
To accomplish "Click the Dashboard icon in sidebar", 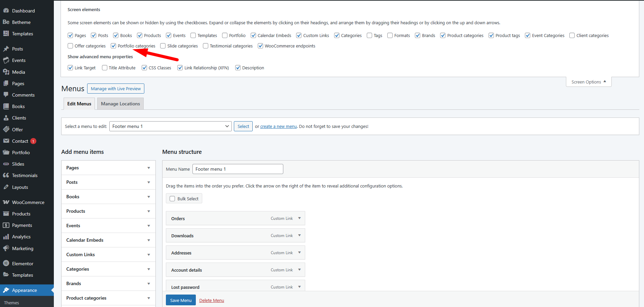I will pyautogui.click(x=6, y=11).
